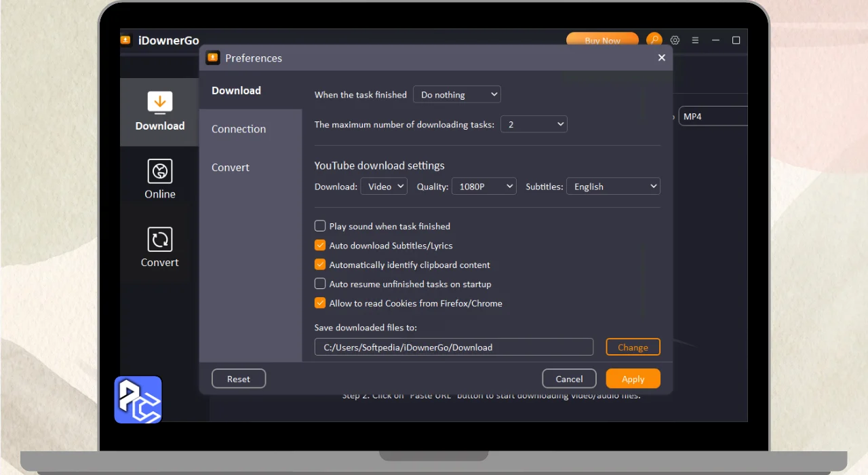
Task: Maximize the iDownerGo window
Action: (x=736, y=40)
